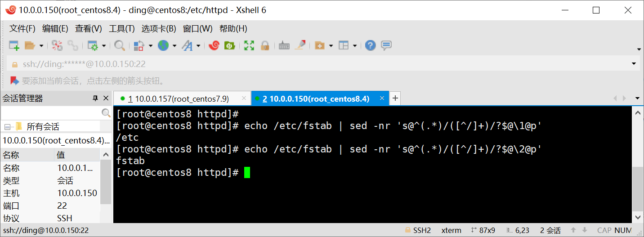Click the New session icon in toolbar

coord(14,45)
